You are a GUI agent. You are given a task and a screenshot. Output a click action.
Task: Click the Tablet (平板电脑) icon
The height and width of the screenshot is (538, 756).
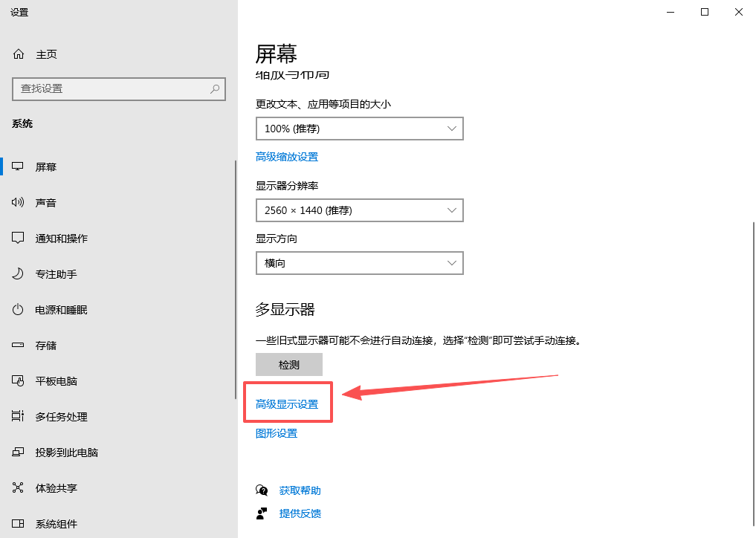(19, 381)
